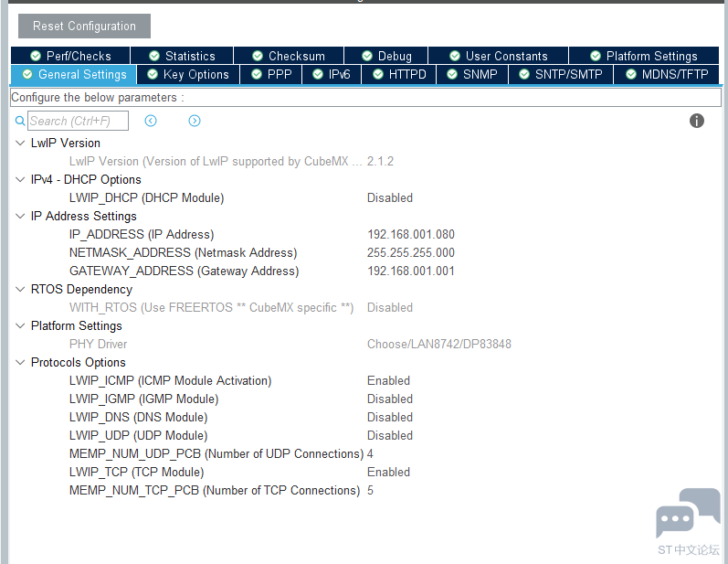Go to next search result arrow
The width and height of the screenshot is (728, 564).
click(195, 121)
